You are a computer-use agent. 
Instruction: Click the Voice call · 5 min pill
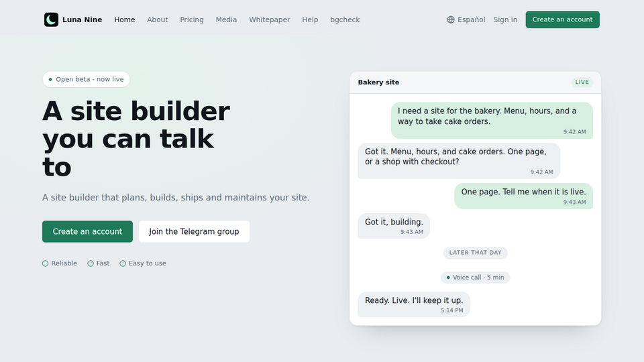click(x=475, y=278)
